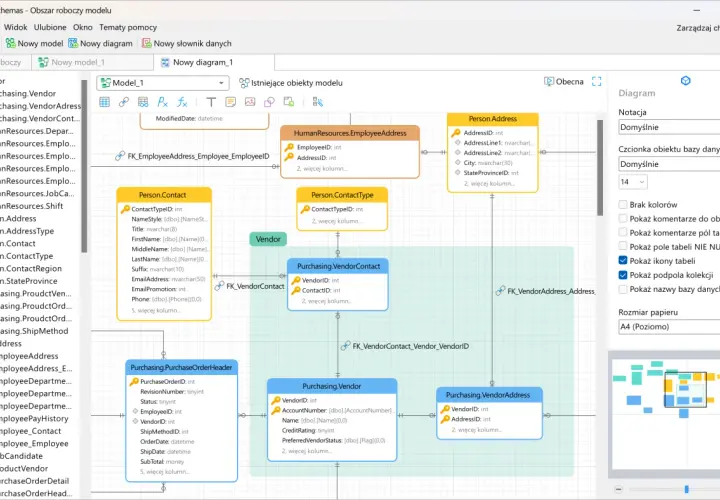Image resolution: width=720 pixels, height=500 pixels.
Task: Toggle Pokaż komentarze pól tabeli checkbox
Action: pos(623,232)
